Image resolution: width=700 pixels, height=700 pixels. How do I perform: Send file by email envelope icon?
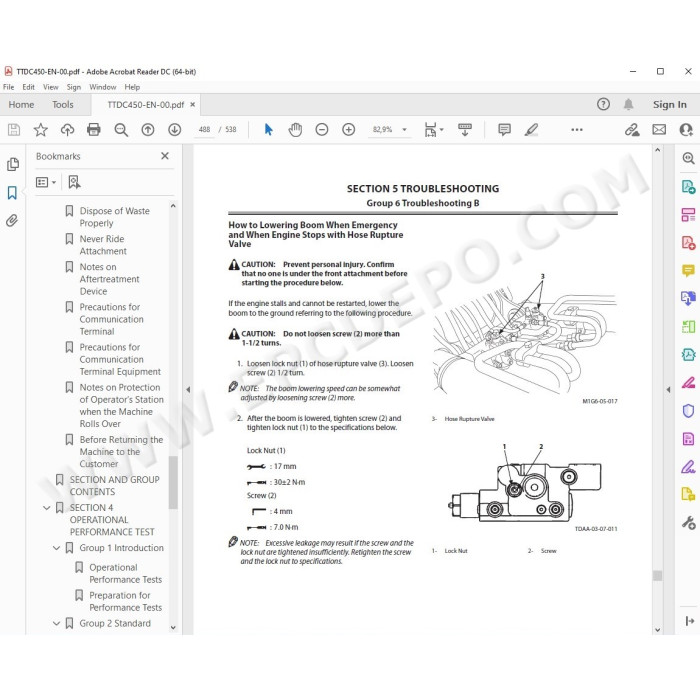[x=659, y=130]
